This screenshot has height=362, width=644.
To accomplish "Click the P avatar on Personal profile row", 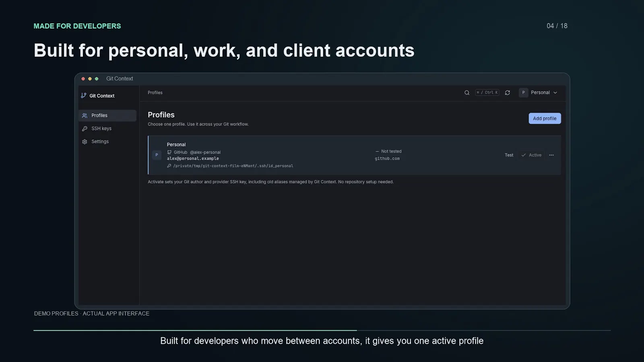I will click(157, 155).
